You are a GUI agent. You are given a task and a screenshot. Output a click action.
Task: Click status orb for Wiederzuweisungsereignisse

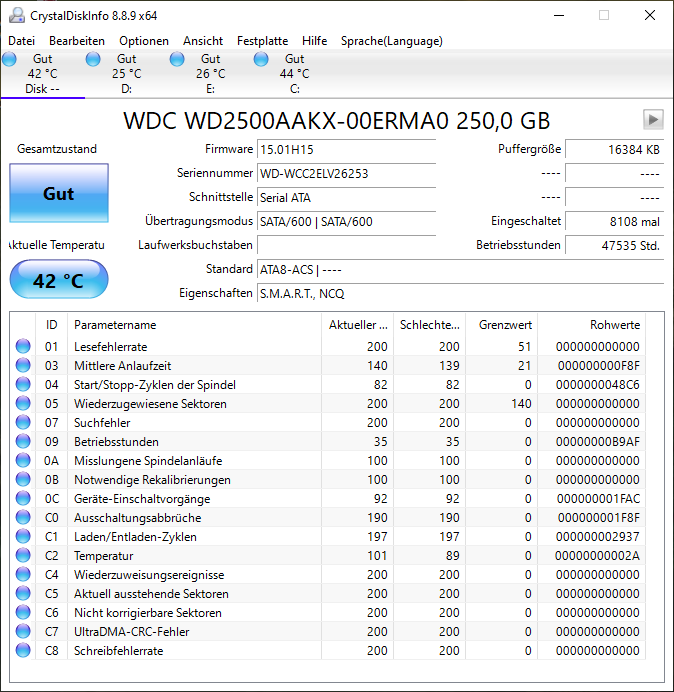click(23, 574)
